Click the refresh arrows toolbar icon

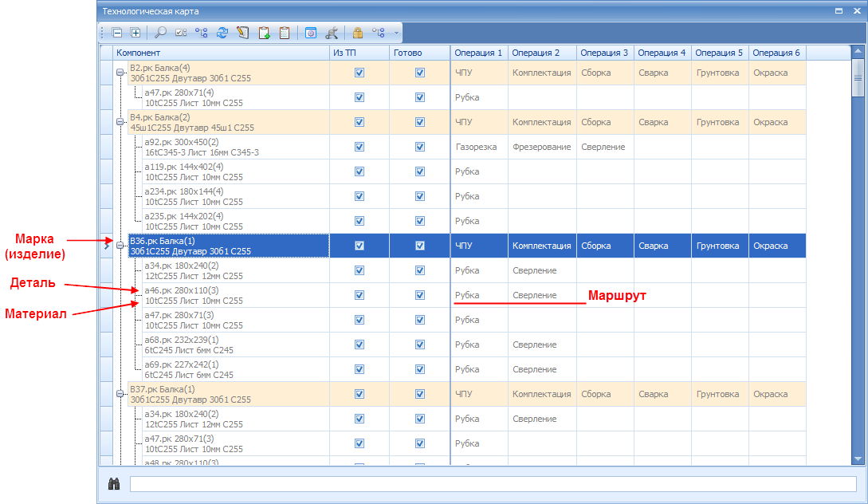pyautogui.click(x=222, y=33)
